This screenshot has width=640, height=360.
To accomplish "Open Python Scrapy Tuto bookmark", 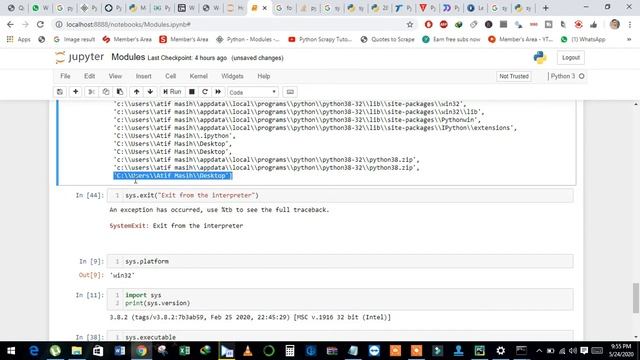I will click(x=320, y=40).
